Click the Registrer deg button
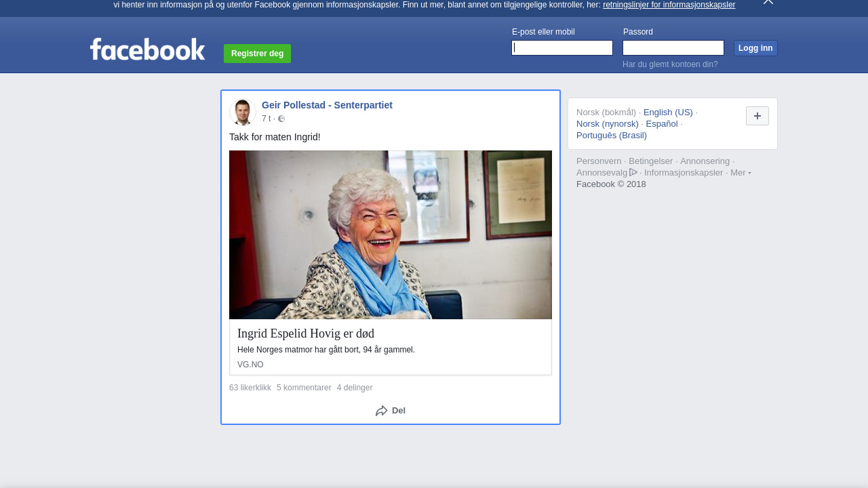This screenshot has width=868, height=488. click(x=257, y=54)
